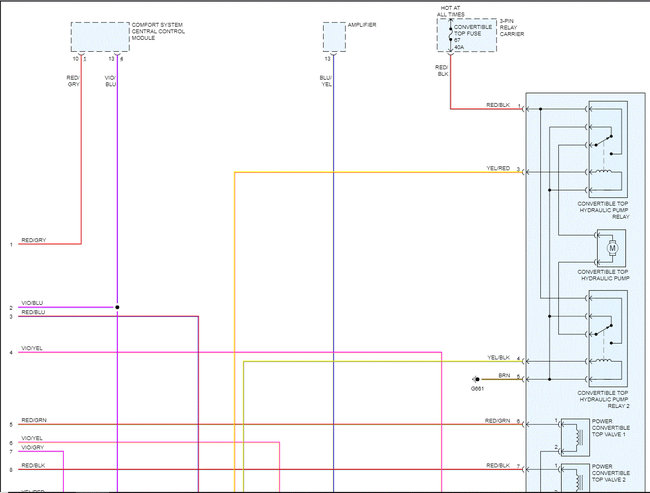Select the 'YEL/BLK' label at connector pin 4
The width and height of the screenshot is (650, 493).
498,357
